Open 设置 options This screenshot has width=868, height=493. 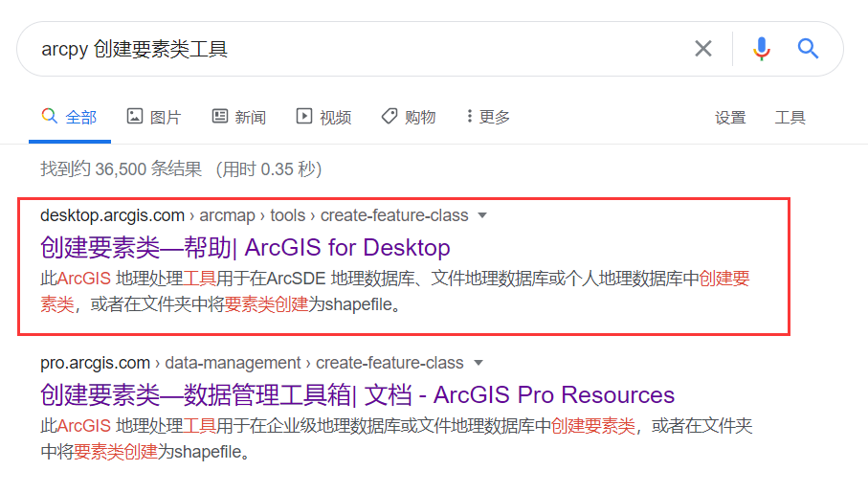[x=730, y=118]
